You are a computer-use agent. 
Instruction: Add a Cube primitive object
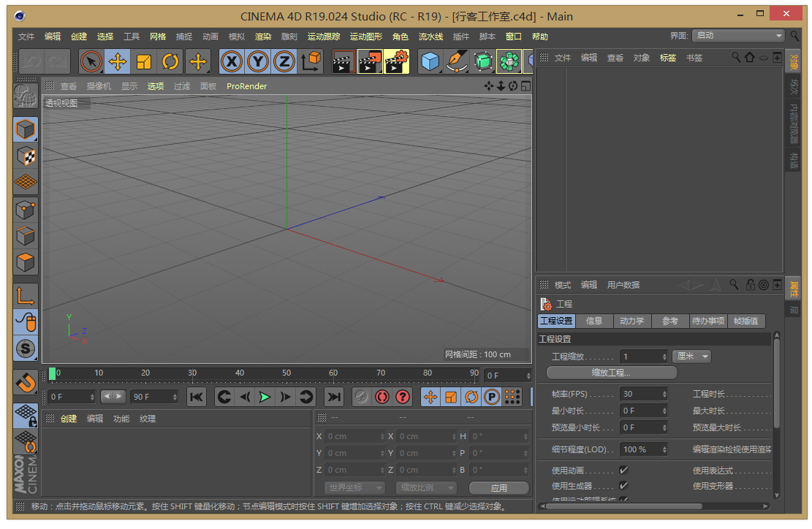click(x=430, y=61)
